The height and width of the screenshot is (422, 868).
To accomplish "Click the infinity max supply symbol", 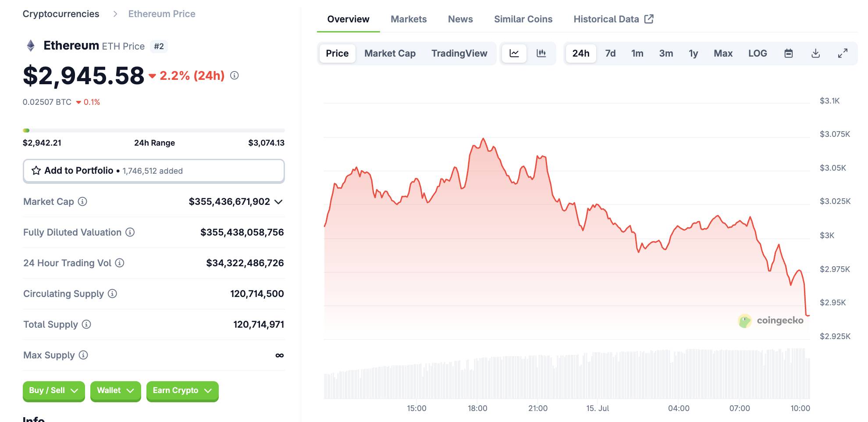I will [279, 355].
